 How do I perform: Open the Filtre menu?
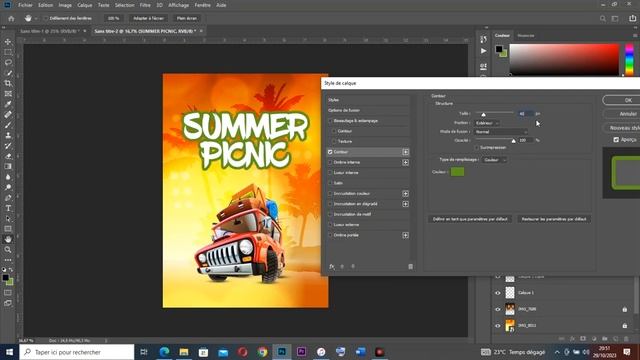(x=145, y=5)
